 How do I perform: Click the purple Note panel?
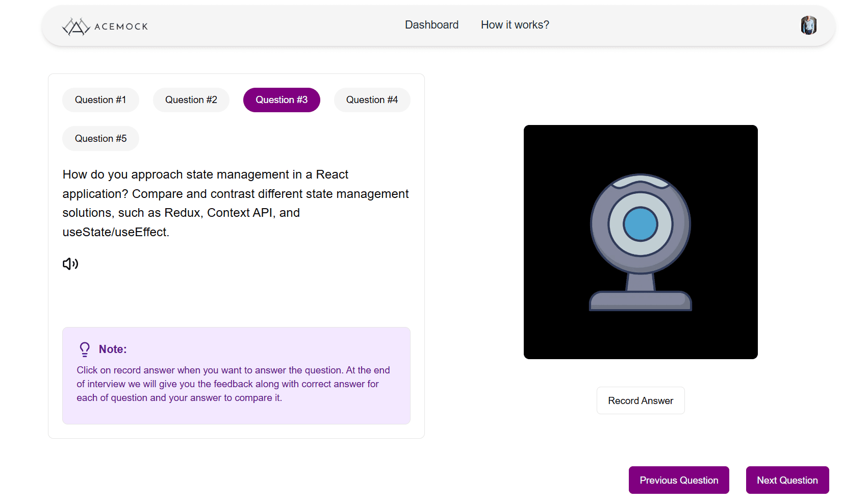236,375
